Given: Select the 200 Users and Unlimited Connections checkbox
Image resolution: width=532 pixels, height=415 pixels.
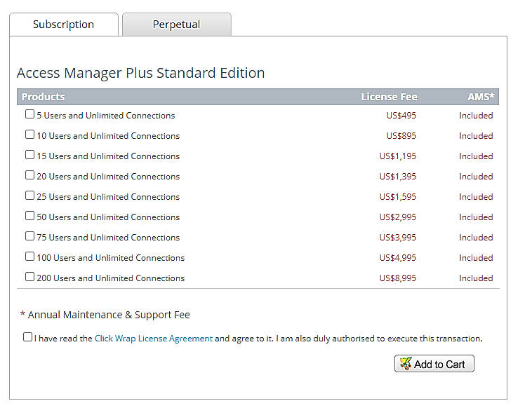Looking at the screenshot, I should click(x=30, y=277).
